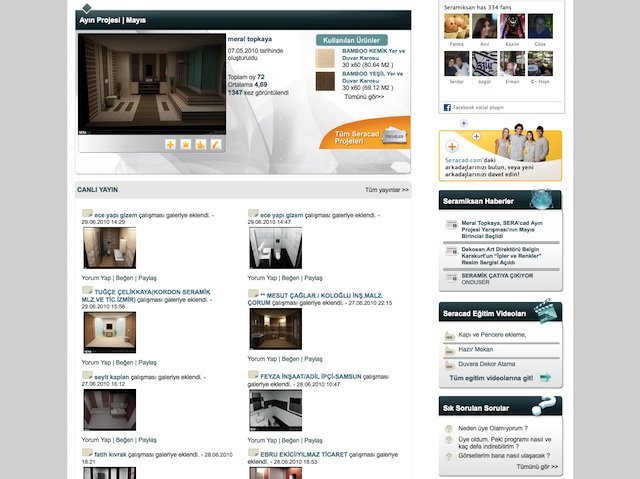Click Paylaş under MESUT ÇAĞLAR work
640x479 pixels.
313,359
